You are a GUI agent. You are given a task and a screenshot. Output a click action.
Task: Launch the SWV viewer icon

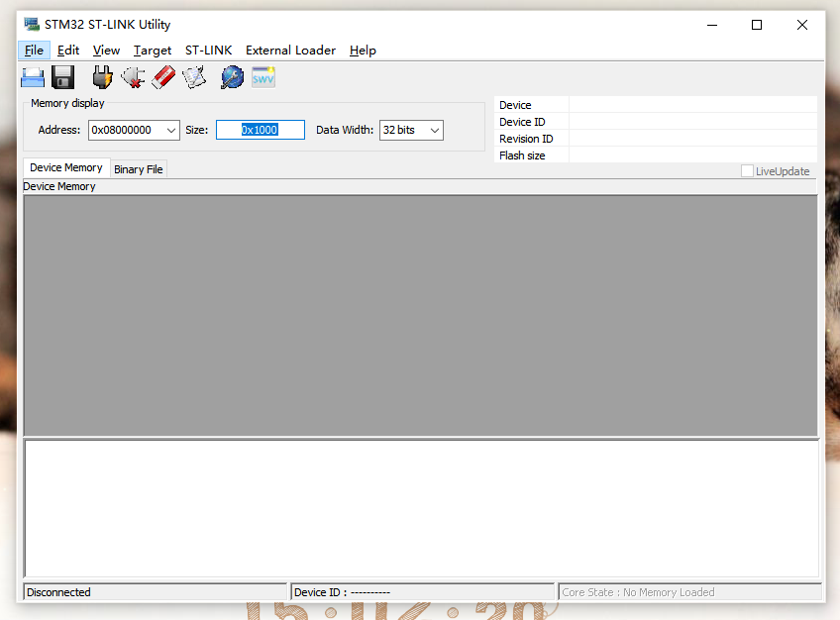coord(262,76)
